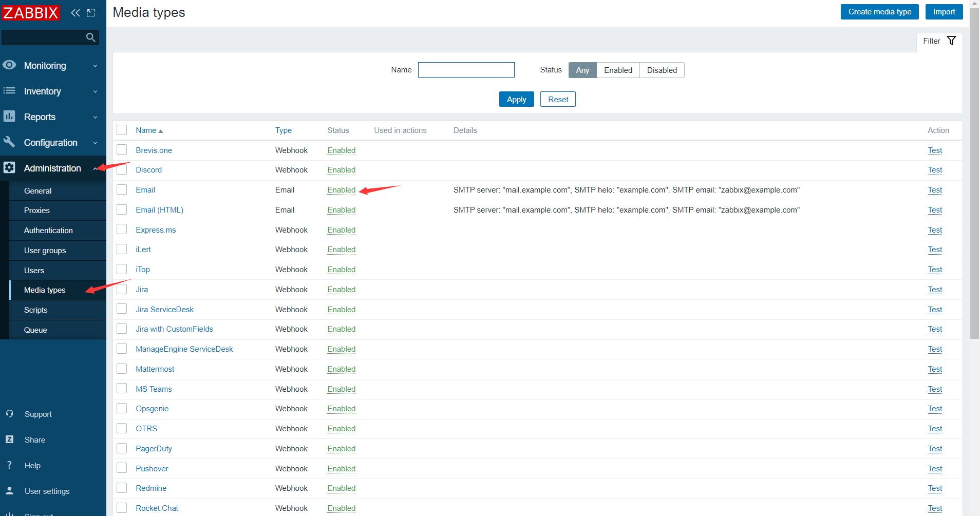Click the search magnifier icon

coord(91,37)
